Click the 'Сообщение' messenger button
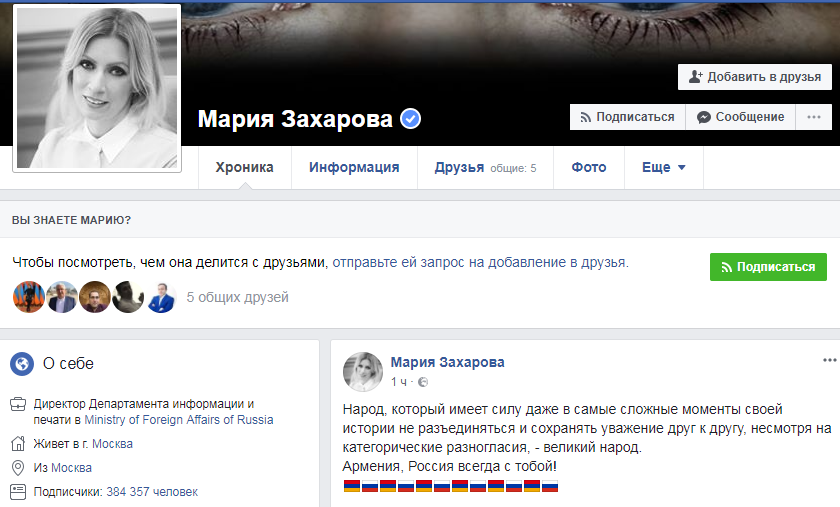 [x=740, y=117]
